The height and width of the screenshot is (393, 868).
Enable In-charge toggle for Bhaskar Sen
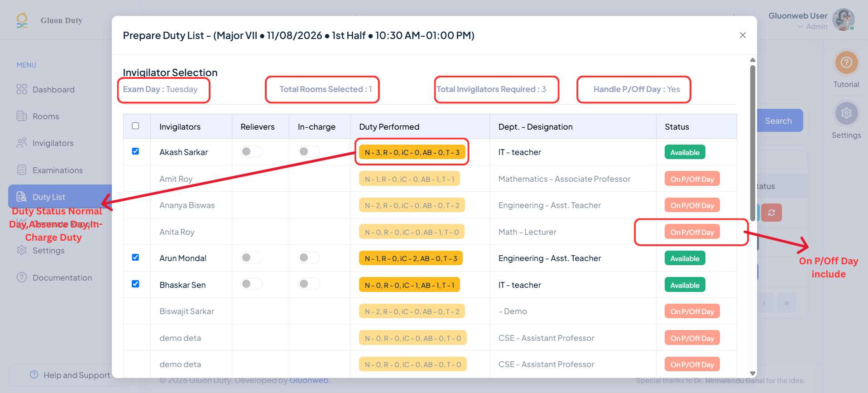coord(309,284)
